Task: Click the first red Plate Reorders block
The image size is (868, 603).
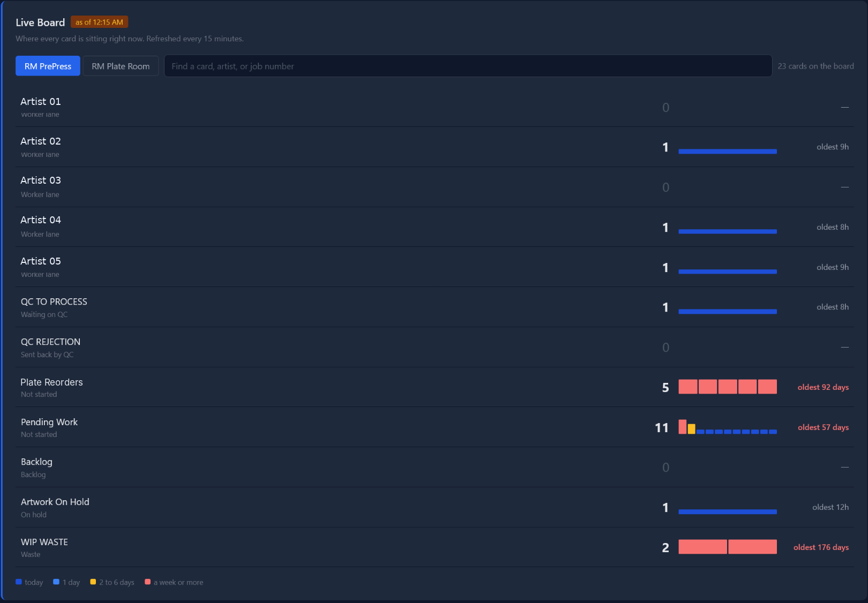Action: click(x=688, y=387)
